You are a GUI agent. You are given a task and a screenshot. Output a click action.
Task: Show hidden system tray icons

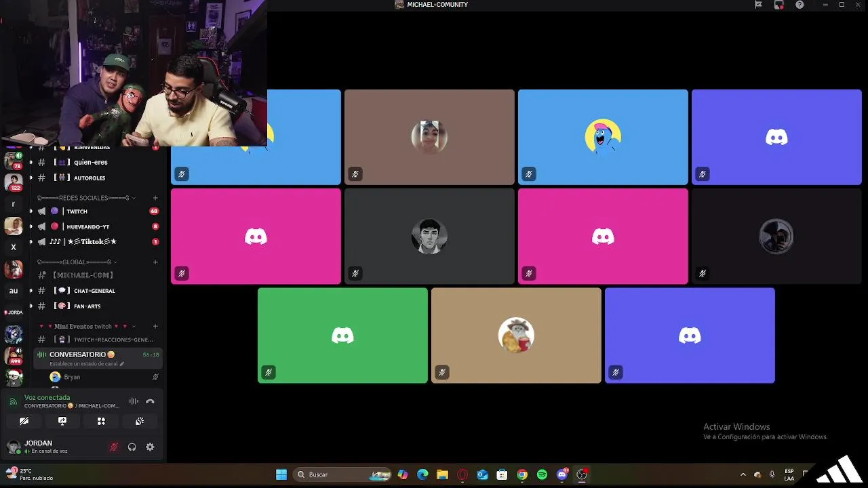(743, 474)
